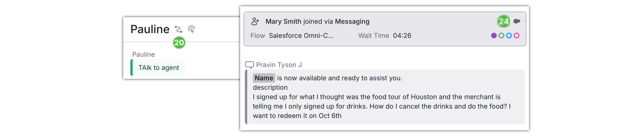This screenshot has height=136, width=644.
Task: Click the Pauline sender label above message
Action: coord(144,54)
